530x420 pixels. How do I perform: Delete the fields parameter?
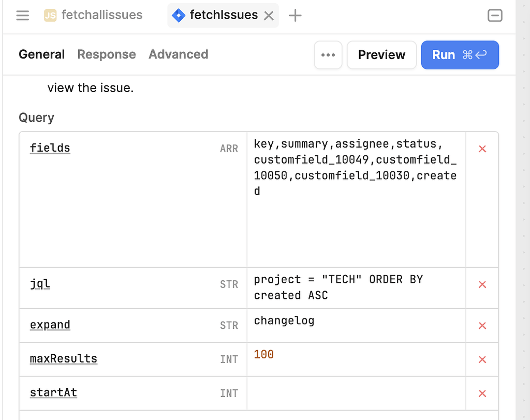click(x=482, y=149)
